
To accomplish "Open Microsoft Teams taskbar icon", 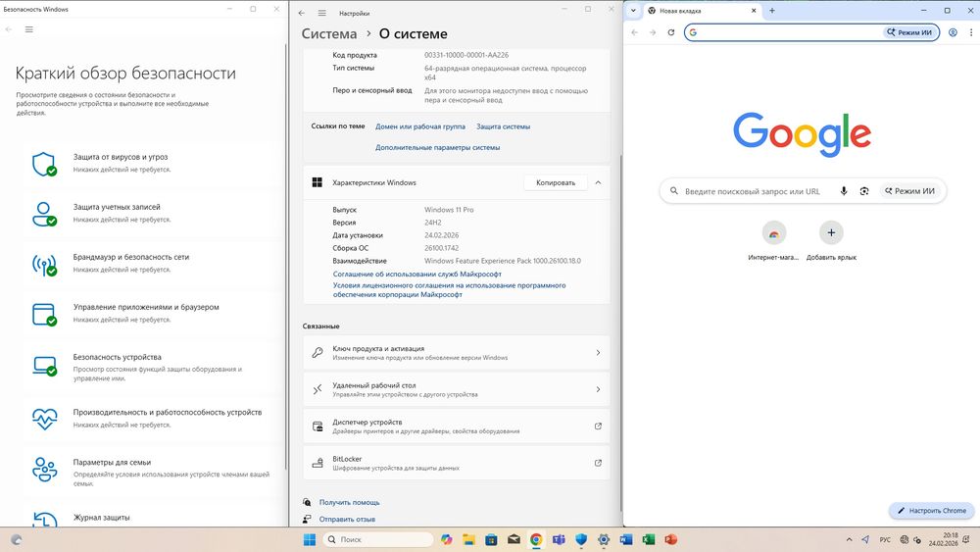I will pyautogui.click(x=559, y=539).
